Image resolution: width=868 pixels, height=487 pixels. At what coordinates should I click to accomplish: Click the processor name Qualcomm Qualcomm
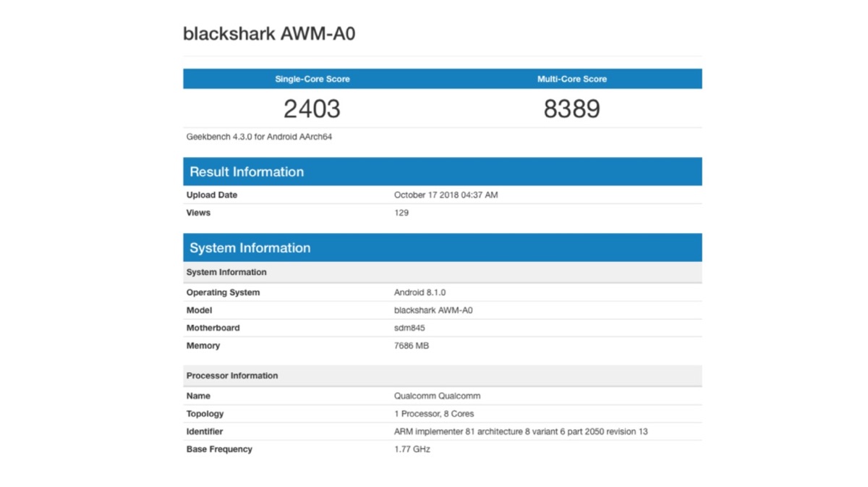(x=437, y=397)
